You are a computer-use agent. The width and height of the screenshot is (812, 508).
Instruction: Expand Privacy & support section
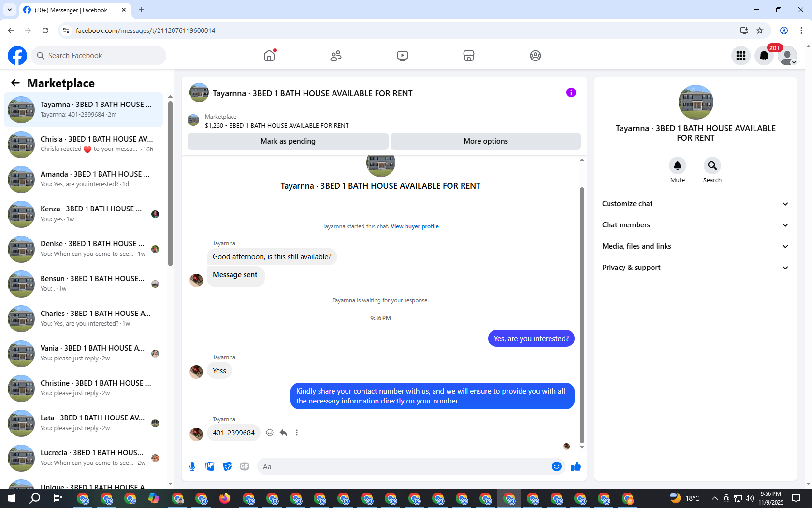pyautogui.click(x=696, y=268)
